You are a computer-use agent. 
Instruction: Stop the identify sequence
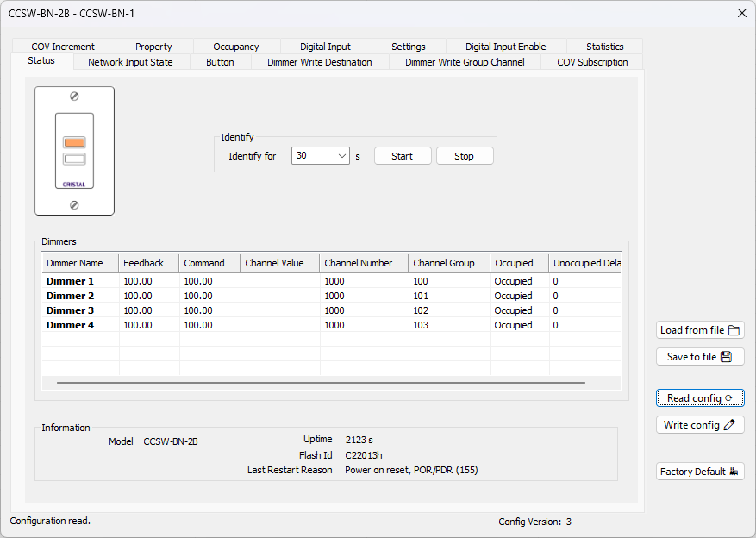465,156
